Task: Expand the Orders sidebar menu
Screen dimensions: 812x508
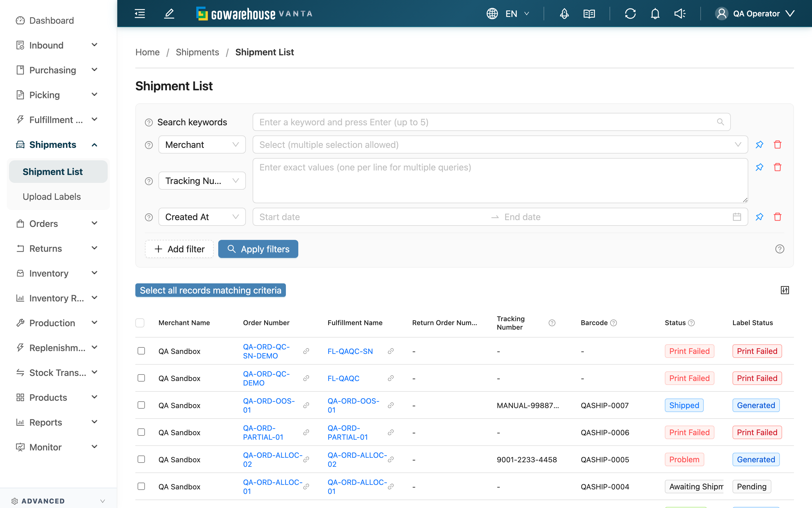Action: 58,224
